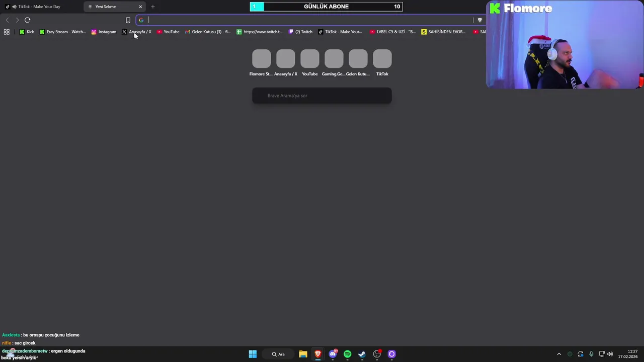Open Anasayfa / X top site tile
Screen dimensions: 644x362
[x=286, y=63]
